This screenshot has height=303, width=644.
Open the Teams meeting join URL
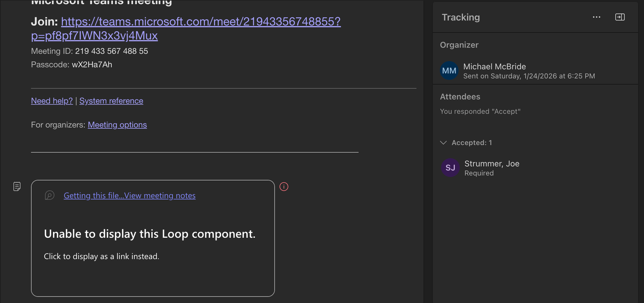(200, 22)
